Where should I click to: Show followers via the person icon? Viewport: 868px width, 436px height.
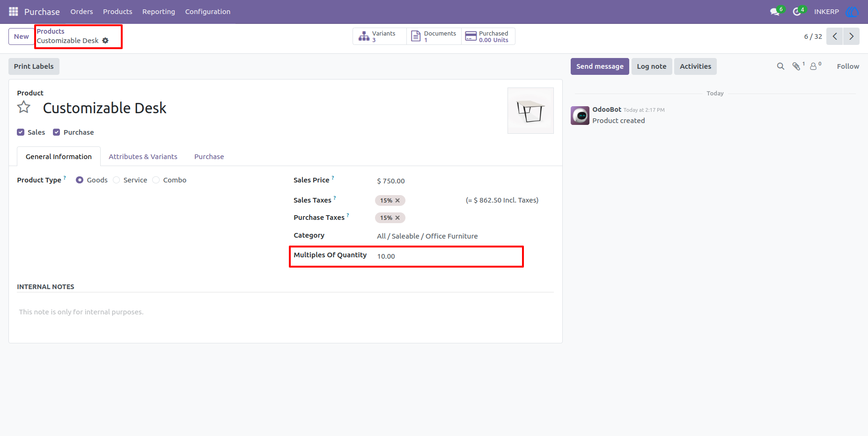click(x=814, y=66)
